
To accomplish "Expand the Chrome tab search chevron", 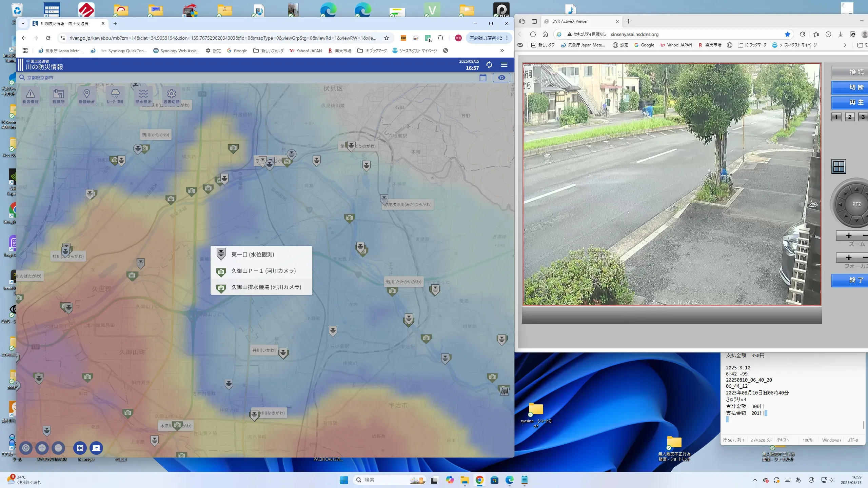I will tap(23, 23).
